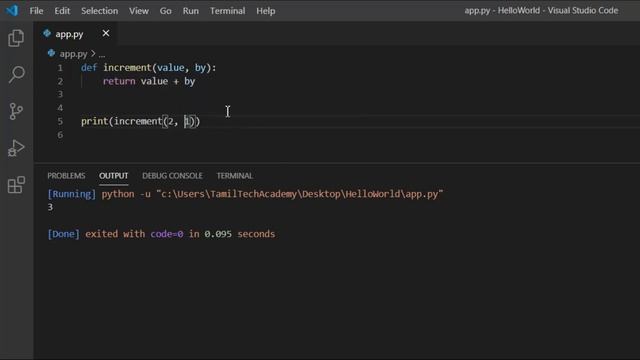Open the Extensions view
This screenshot has height=360, width=640.
16,184
